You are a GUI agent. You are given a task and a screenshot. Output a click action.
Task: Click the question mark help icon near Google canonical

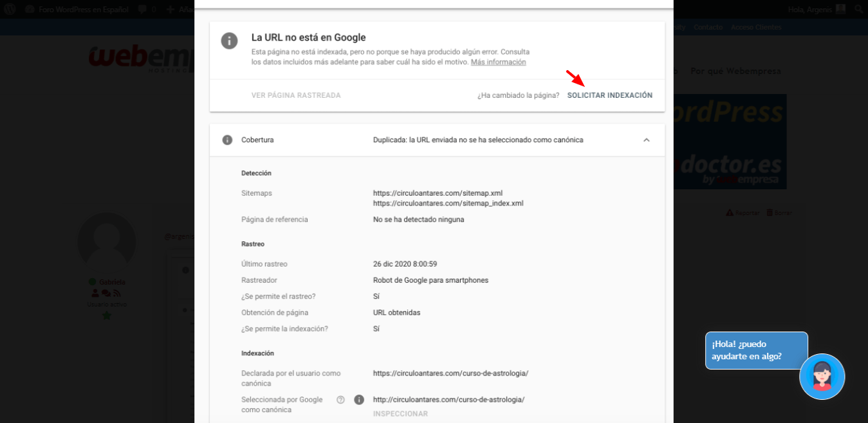tap(340, 400)
